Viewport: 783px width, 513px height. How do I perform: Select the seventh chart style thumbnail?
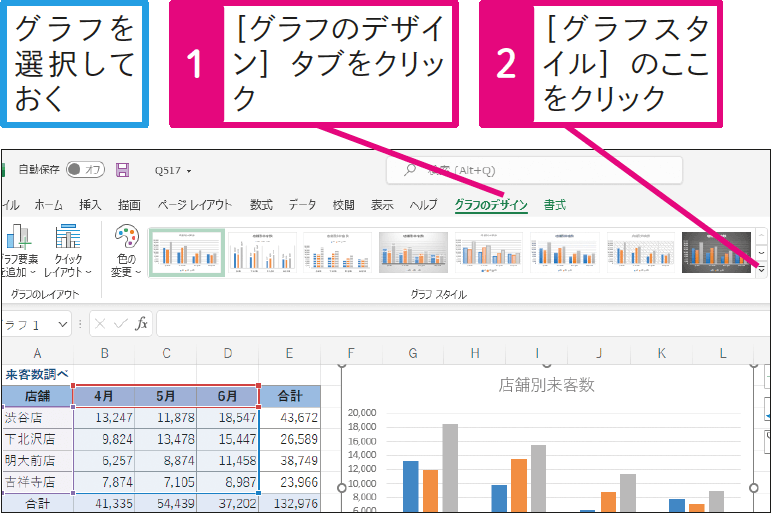point(641,252)
